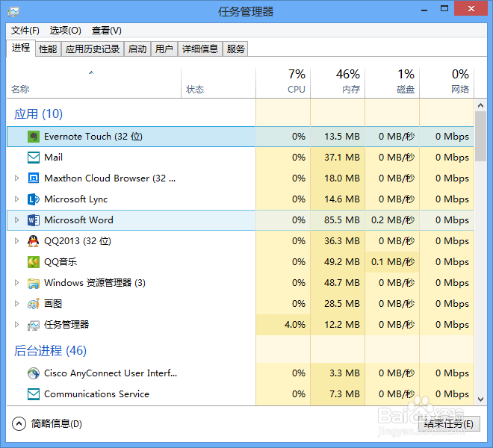Switch to the 用户 tab
493x448 pixels.
tap(164, 49)
